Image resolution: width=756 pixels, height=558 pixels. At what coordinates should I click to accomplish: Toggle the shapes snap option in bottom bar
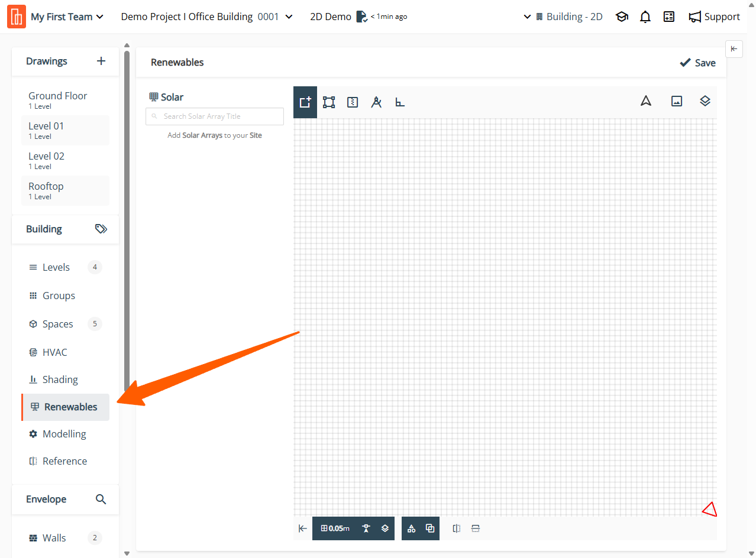coord(411,528)
